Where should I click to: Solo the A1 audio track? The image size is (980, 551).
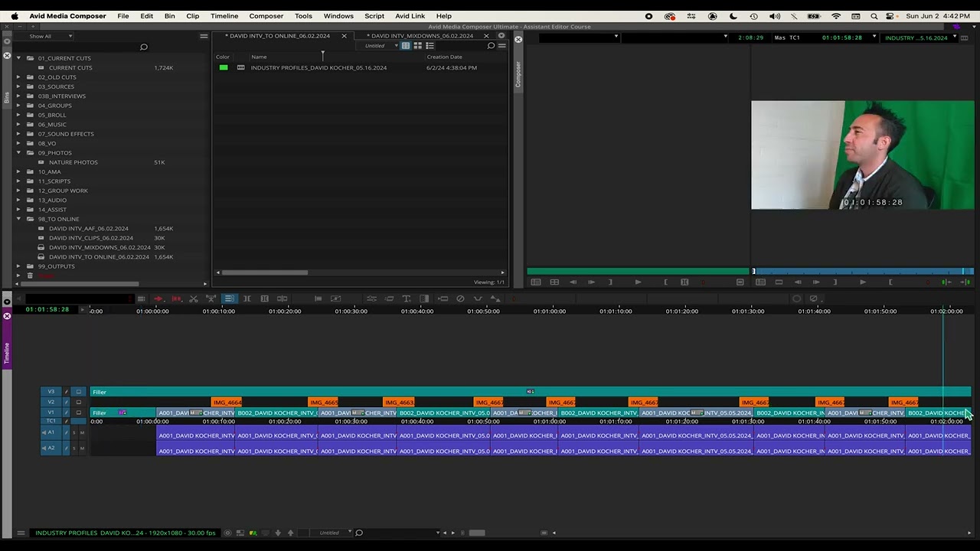(x=74, y=432)
